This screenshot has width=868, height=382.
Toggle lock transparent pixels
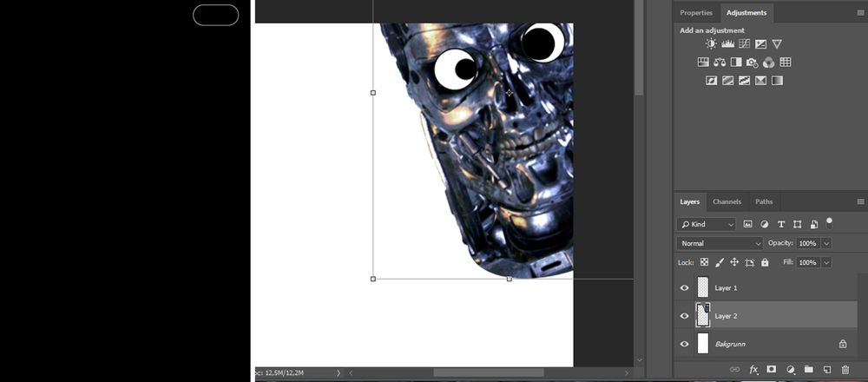click(x=704, y=262)
